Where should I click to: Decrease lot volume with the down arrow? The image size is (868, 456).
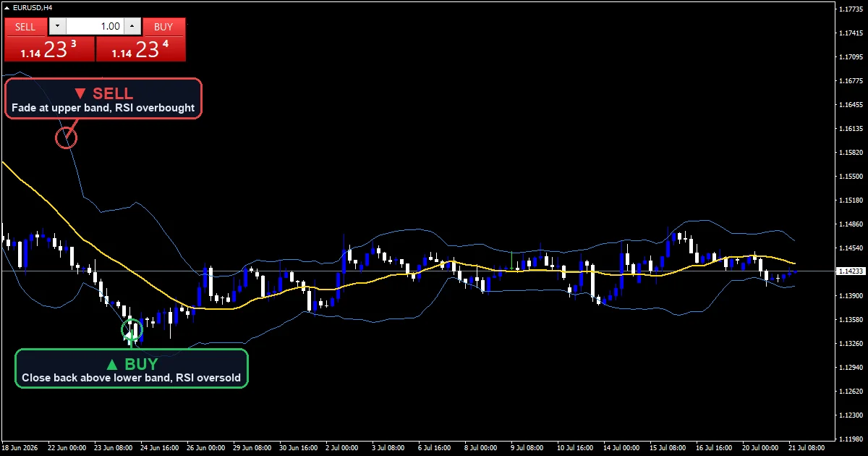tap(57, 27)
